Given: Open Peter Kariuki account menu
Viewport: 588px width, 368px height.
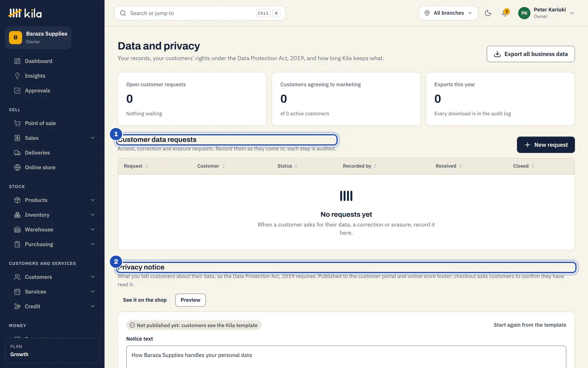Looking at the screenshot, I should (546, 13).
